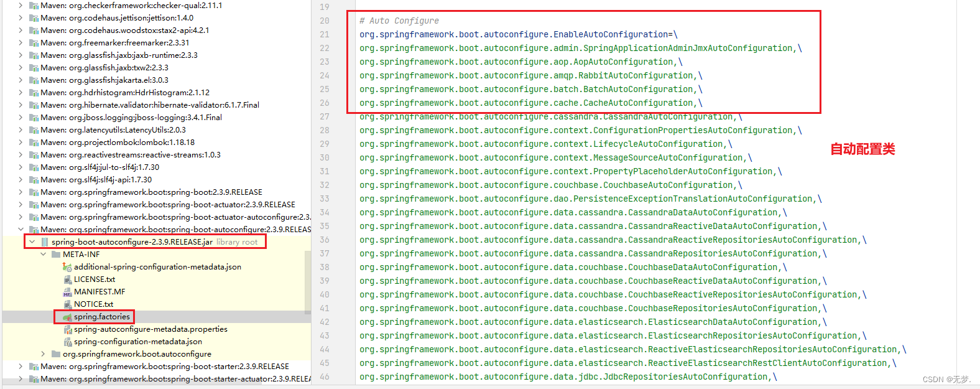
Task: Click library icon of org.glassfish:jakarta.el
Action: (34, 80)
